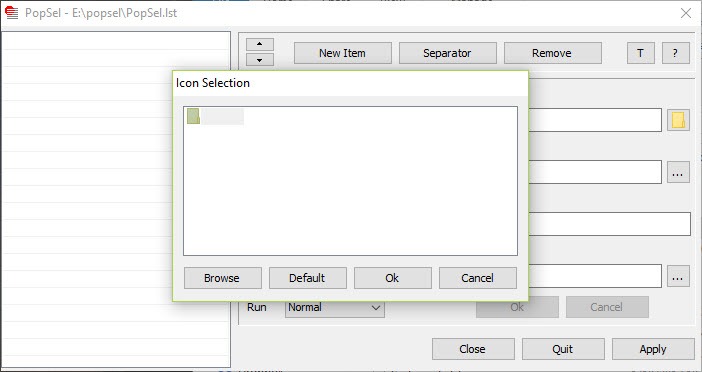Click the Apply button
The image size is (702, 372).
[653, 349]
